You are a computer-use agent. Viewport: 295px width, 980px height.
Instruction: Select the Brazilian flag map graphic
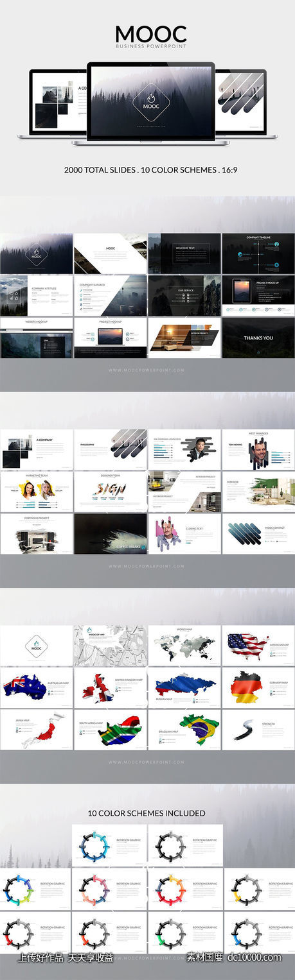199,728
